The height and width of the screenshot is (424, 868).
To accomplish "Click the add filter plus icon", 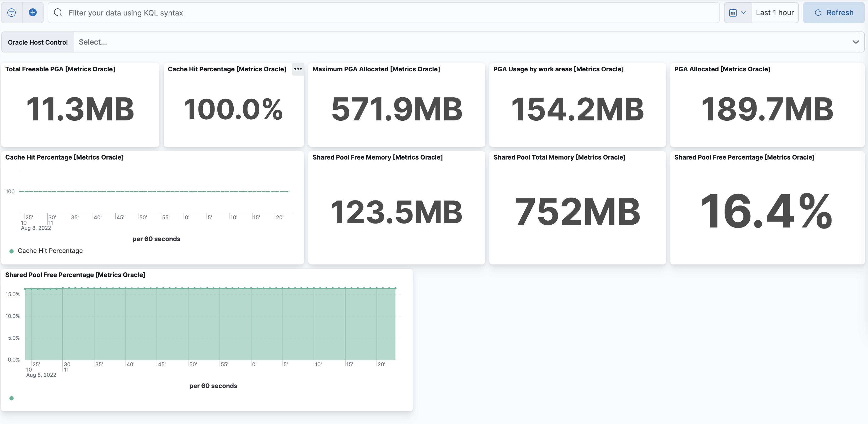I will [33, 13].
